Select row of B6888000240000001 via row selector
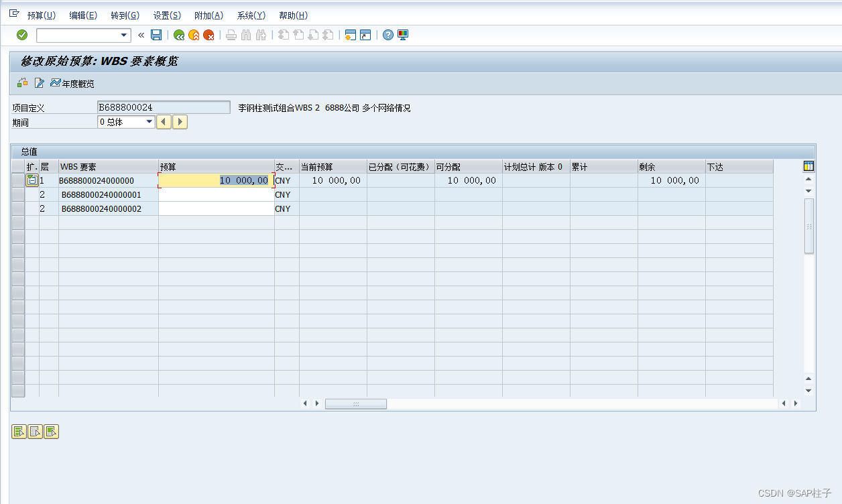Viewport: 842px width, 504px height. coord(18,194)
